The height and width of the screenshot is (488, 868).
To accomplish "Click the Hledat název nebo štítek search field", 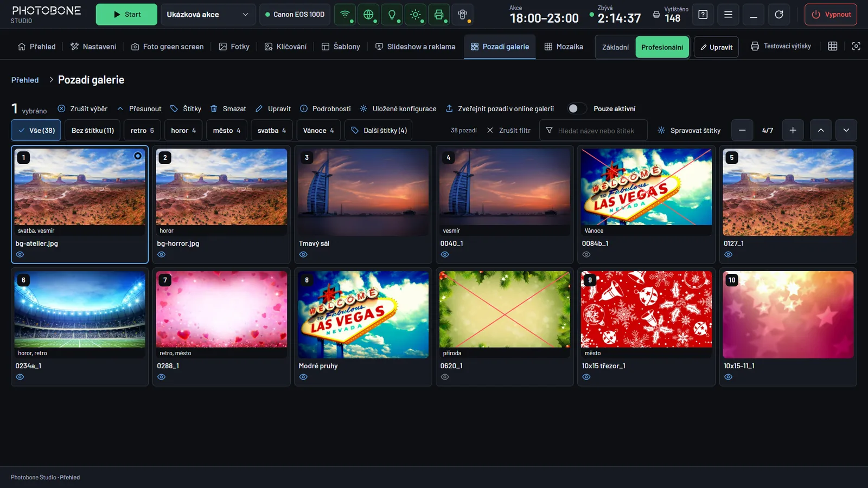I will (x=593, y=130).
